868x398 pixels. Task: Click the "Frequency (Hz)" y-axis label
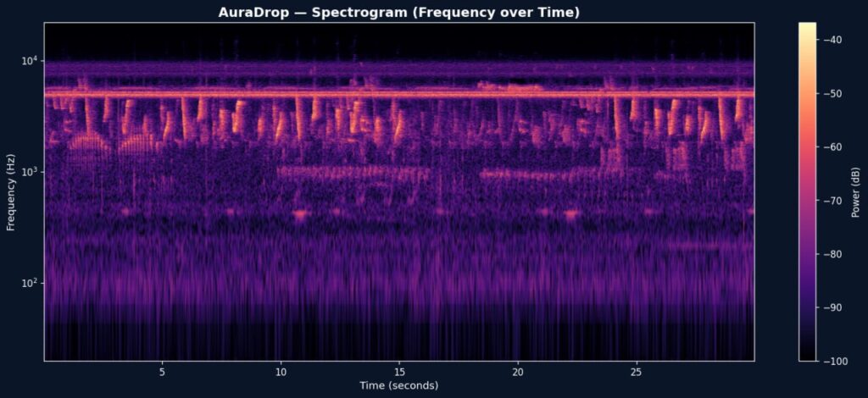pyautogui.click(x=10, y=191)
